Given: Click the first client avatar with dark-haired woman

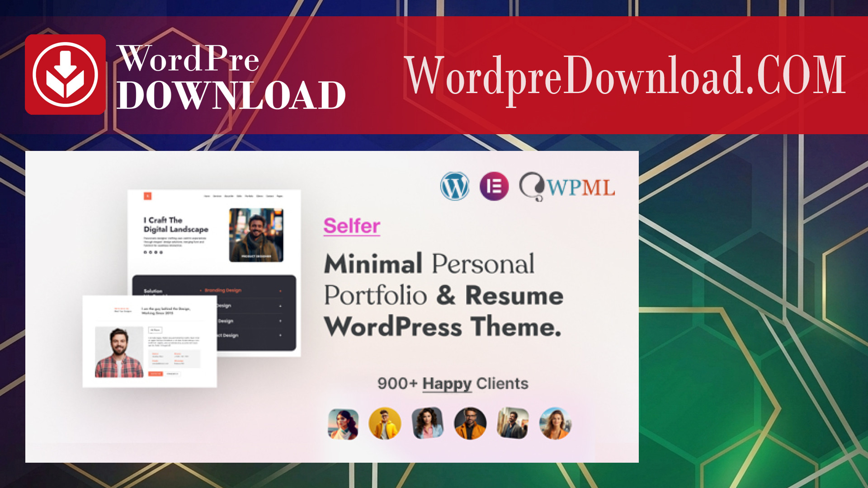Looking at the screenshot, I should coord(343,424).
